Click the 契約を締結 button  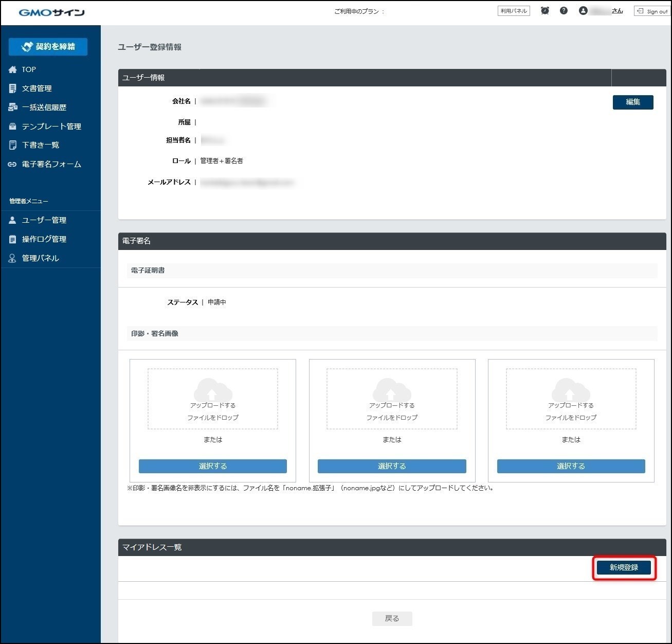click(48, 47)
